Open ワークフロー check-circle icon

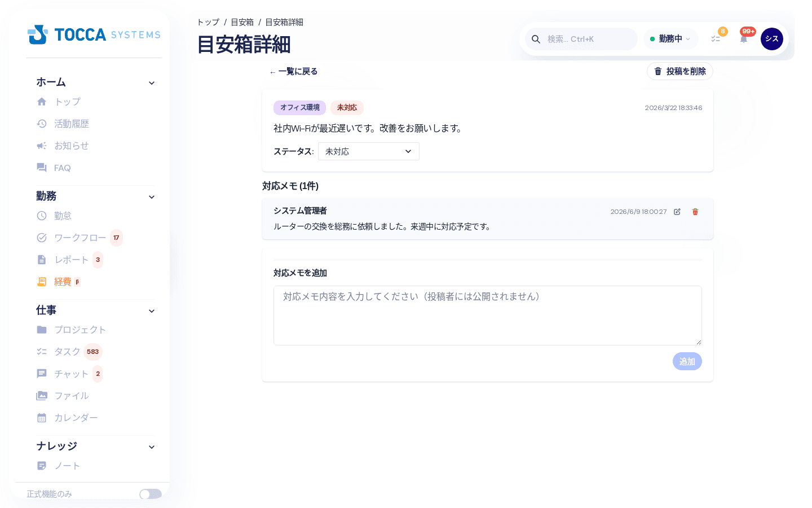tap(42, 238)
